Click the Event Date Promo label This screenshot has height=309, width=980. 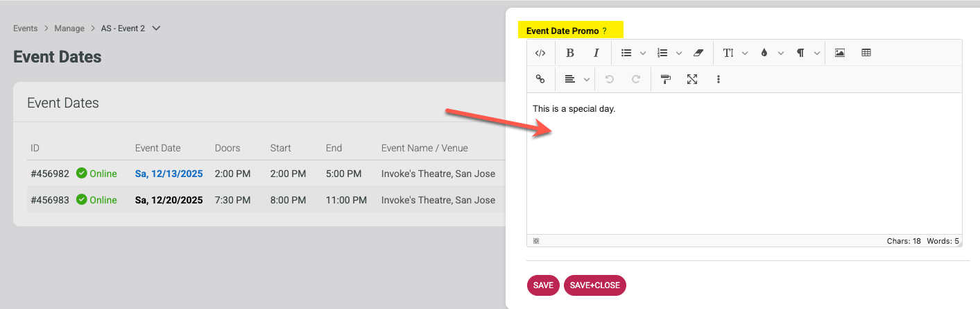point(562,31)
